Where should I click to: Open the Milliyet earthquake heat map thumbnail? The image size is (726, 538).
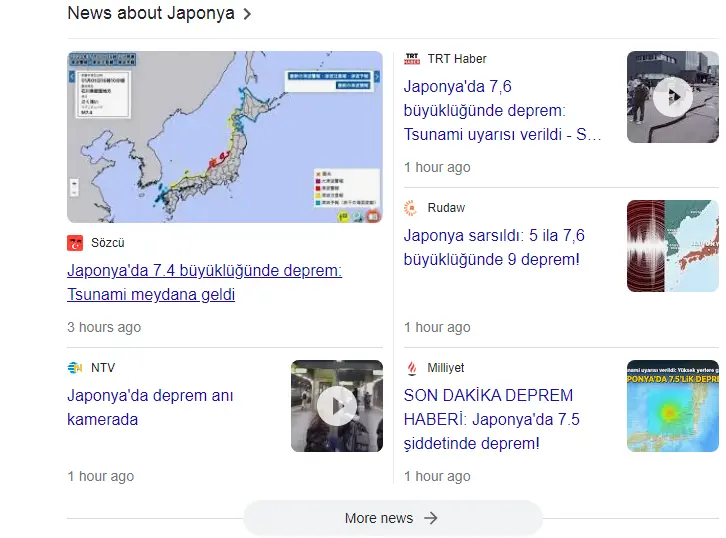[673, 406]
